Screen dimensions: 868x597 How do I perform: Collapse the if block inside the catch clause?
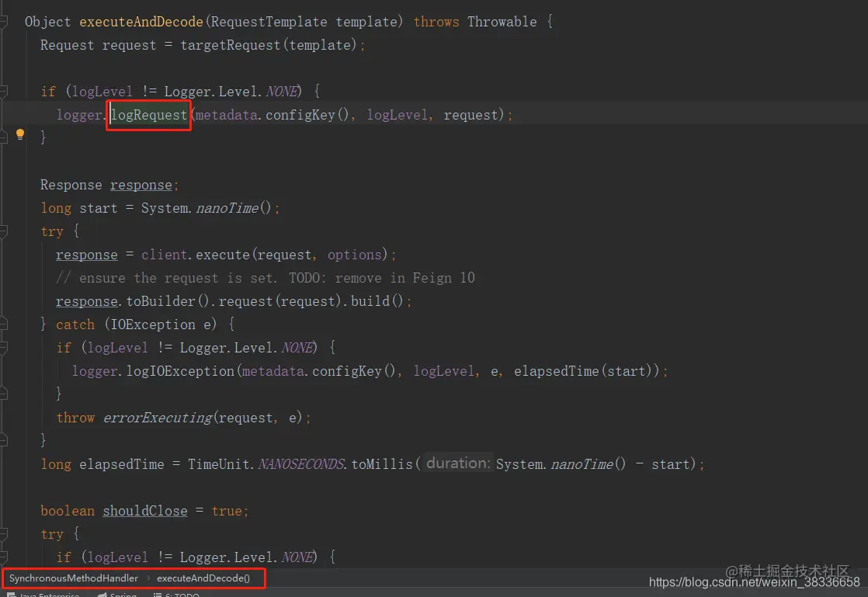(x=3, y=348)
